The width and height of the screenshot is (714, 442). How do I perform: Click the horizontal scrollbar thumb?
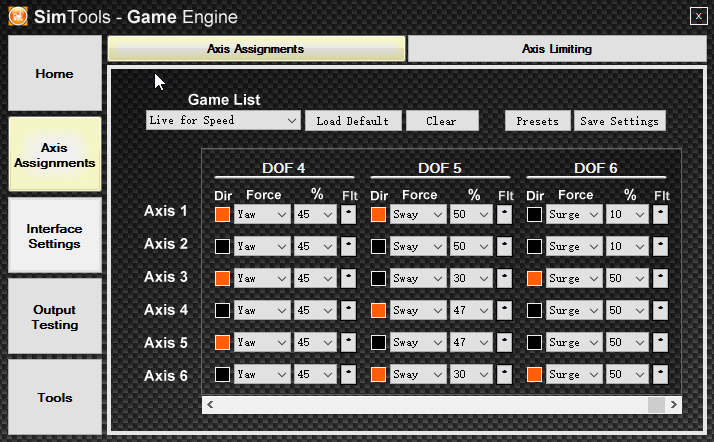coord(656,405)
